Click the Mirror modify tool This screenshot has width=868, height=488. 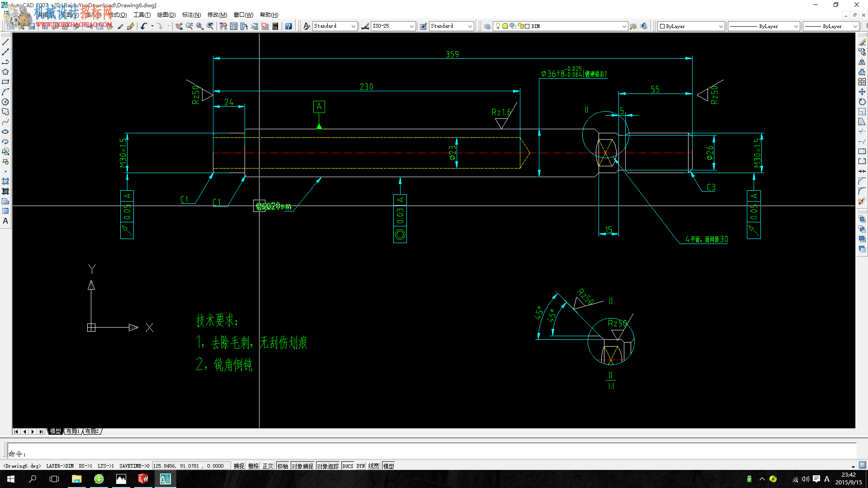pyautogui.click(x=862, y=62)
